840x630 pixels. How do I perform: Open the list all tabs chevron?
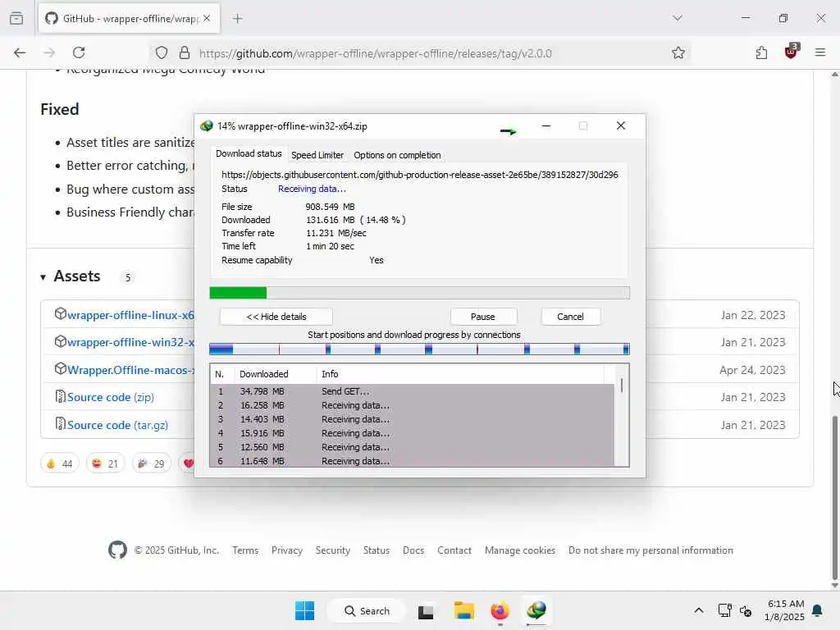678,18
